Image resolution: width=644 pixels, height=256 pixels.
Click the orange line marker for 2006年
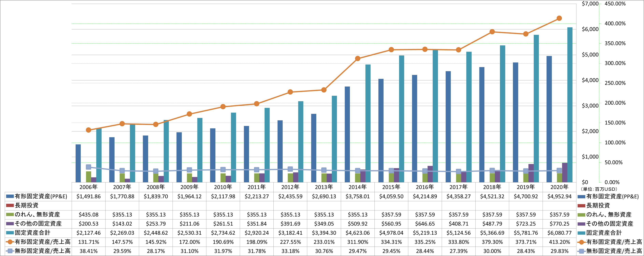pos(88,130)
